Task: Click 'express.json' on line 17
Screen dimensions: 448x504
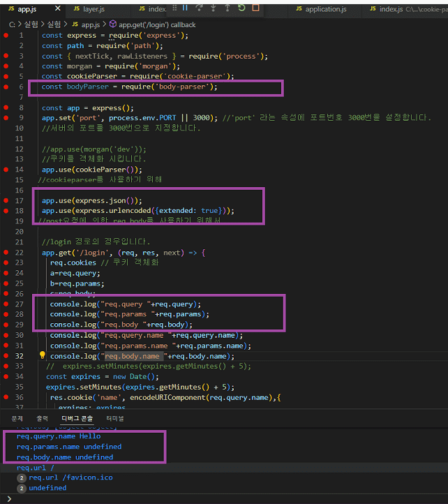Action: pyautogui.click(x=100, y=200)
